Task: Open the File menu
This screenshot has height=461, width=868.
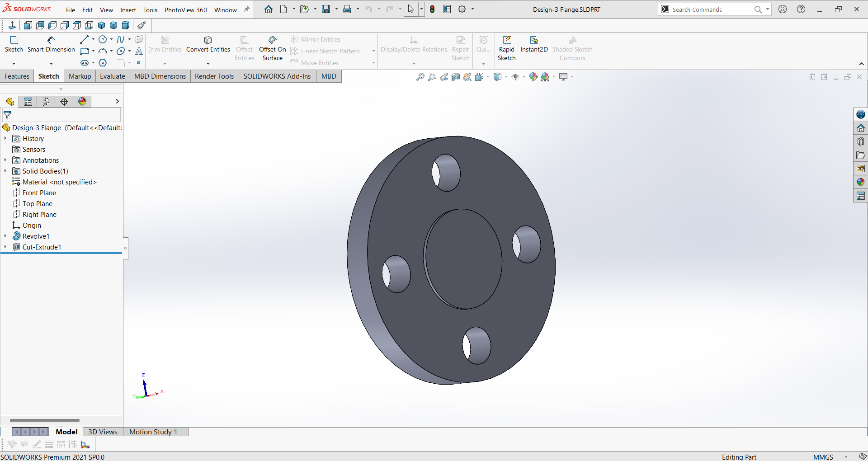Action: [x=71, y=9]
